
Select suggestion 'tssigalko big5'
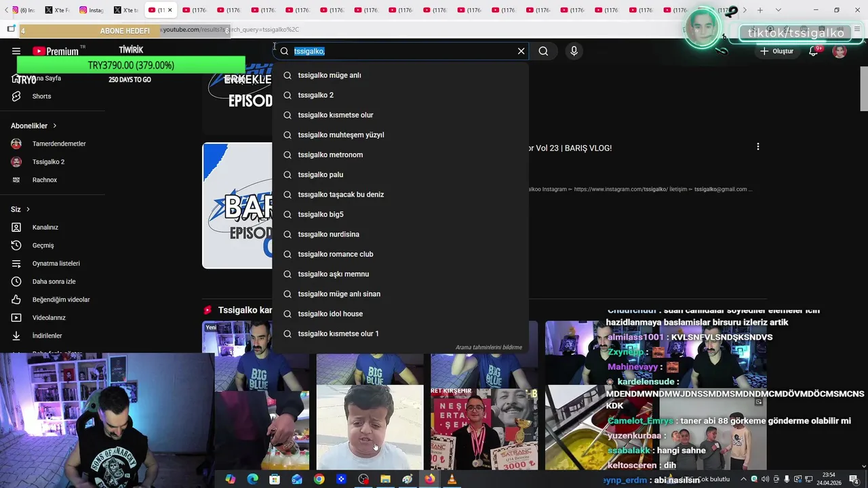pos(400,214)
